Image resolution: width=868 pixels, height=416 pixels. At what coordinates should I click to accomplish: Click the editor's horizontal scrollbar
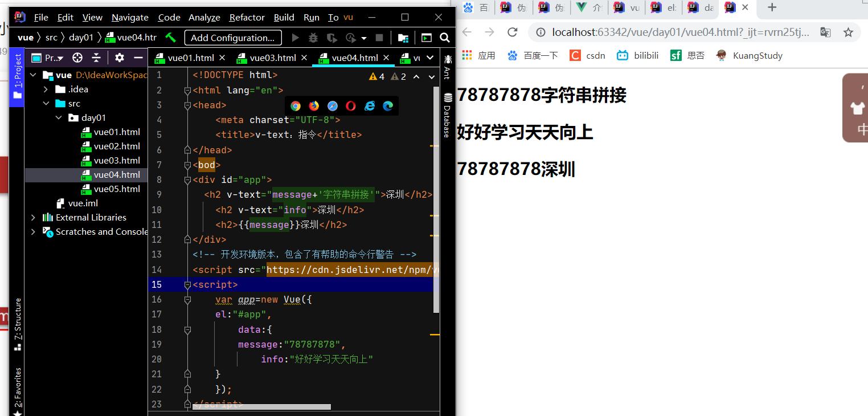[262, 406]
